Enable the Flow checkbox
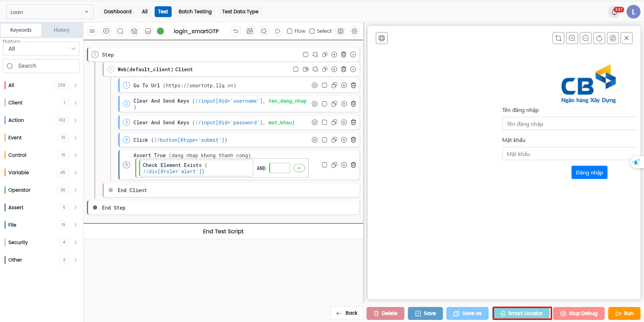644x322 pixels. click(290, 31)
